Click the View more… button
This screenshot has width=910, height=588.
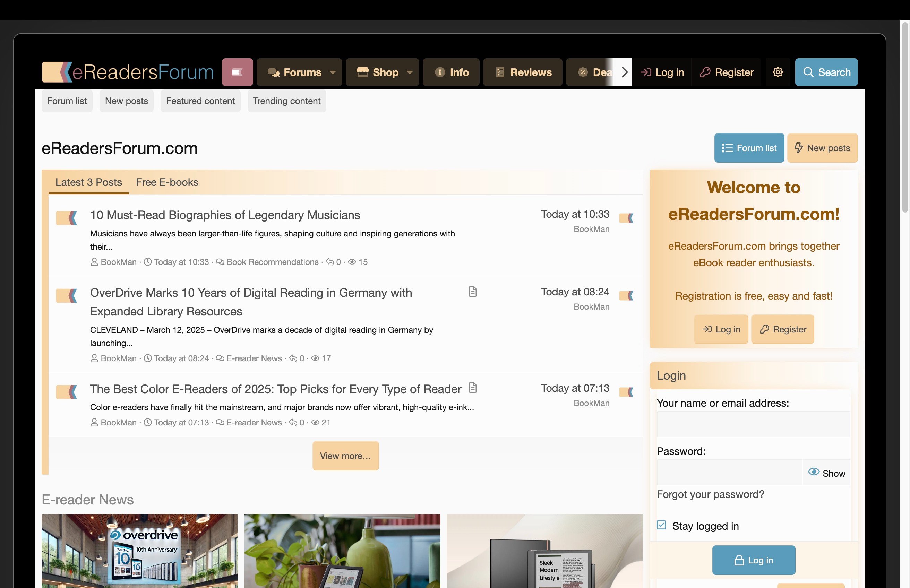click(346, 456)
